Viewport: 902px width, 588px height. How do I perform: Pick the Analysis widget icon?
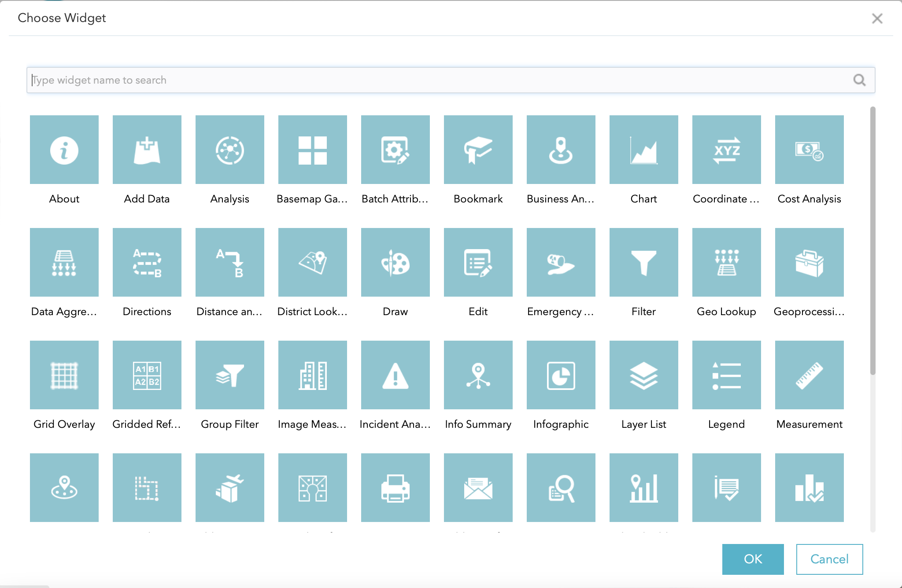coord(230,150)
